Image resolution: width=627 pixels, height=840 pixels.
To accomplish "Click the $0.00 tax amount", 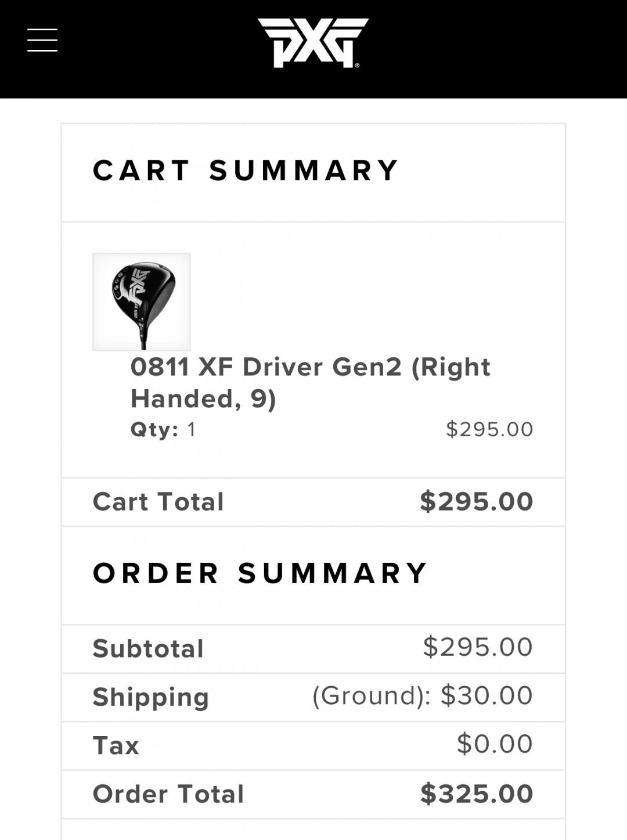I will tap(494, 744).
